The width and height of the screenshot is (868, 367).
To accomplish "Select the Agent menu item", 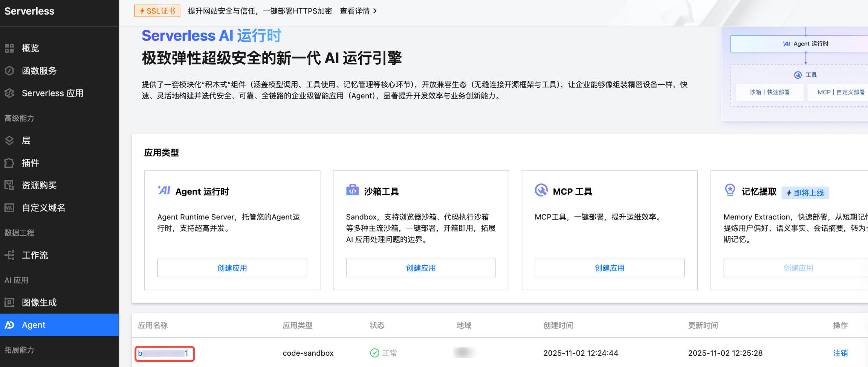I will coord(59,325).
